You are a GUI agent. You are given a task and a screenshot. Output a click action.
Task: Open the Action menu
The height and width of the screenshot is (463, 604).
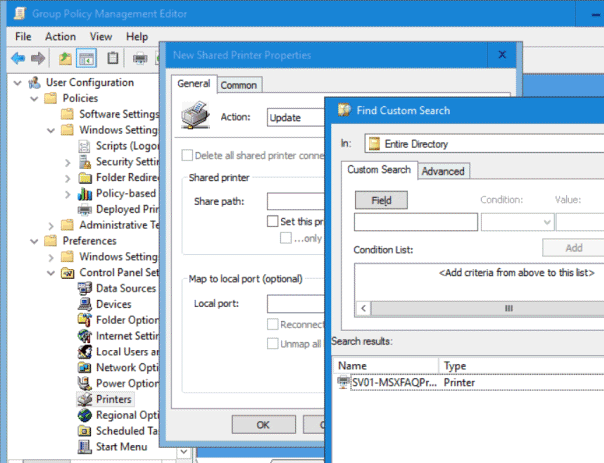[60, 37]
